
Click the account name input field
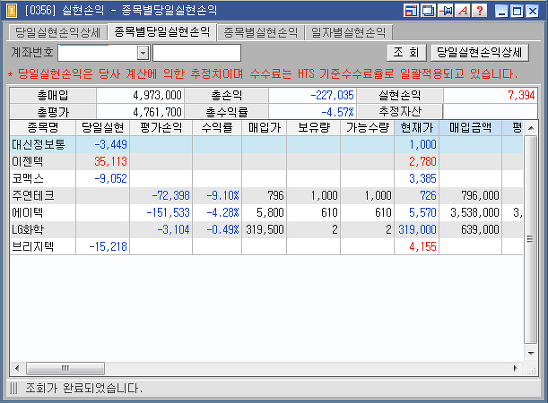(196, 53)
